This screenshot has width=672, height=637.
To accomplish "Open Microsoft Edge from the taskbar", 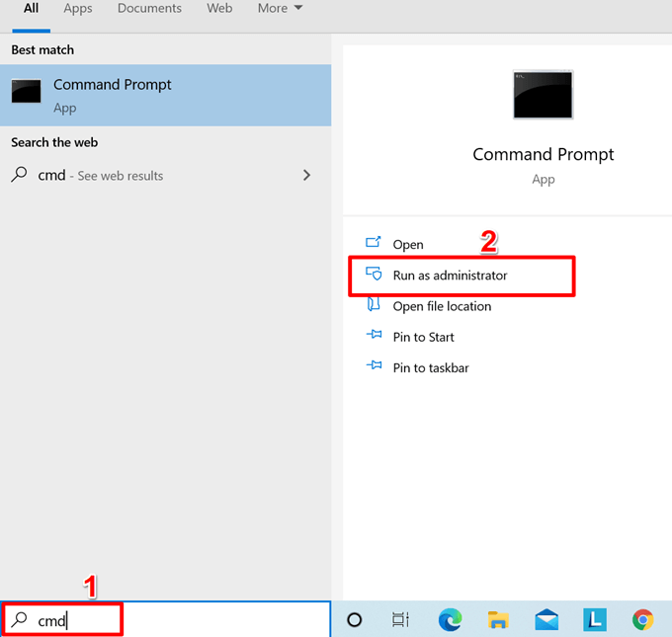I will tap(450, 620).
